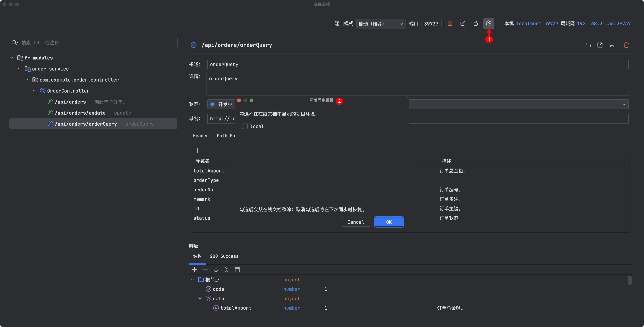Click the P icon next to totalAmount response field
644x327 pixels.
[x=216, y=308]
